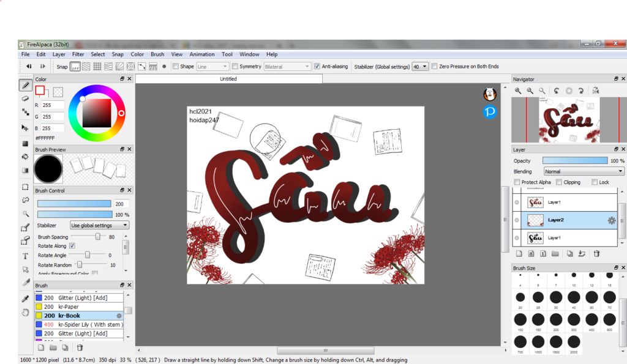The height and width of the screenshot is (364, 627).
Task: Rotate canvas left in Navigator
Action: coord(557,91)
